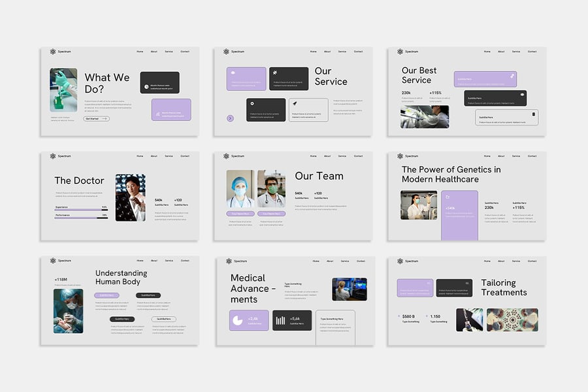Click the Spectrum logo on Our Team slide
Viewport: 588px width, 392px height.
[226, 156]
